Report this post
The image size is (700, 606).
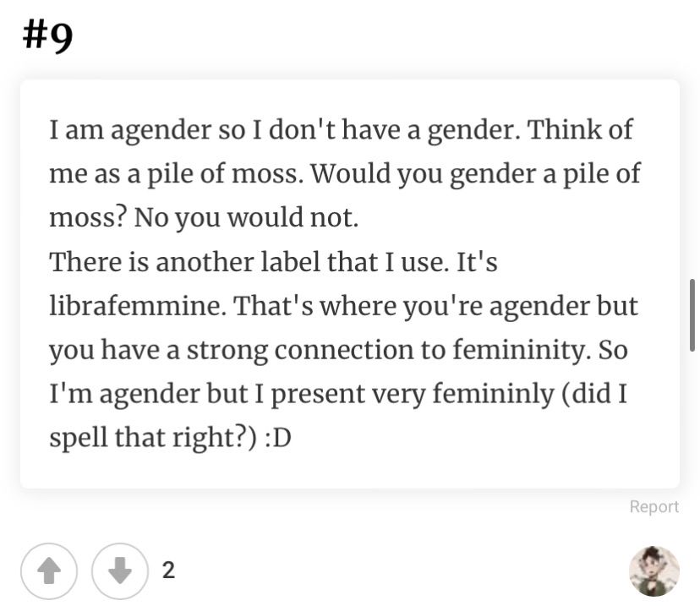click(654, 507)
